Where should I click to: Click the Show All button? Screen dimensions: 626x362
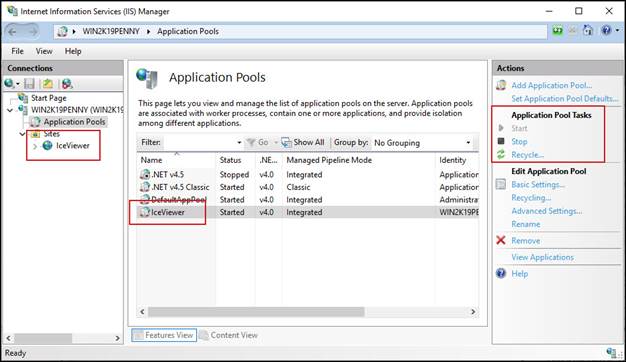[x=303, y=142]
